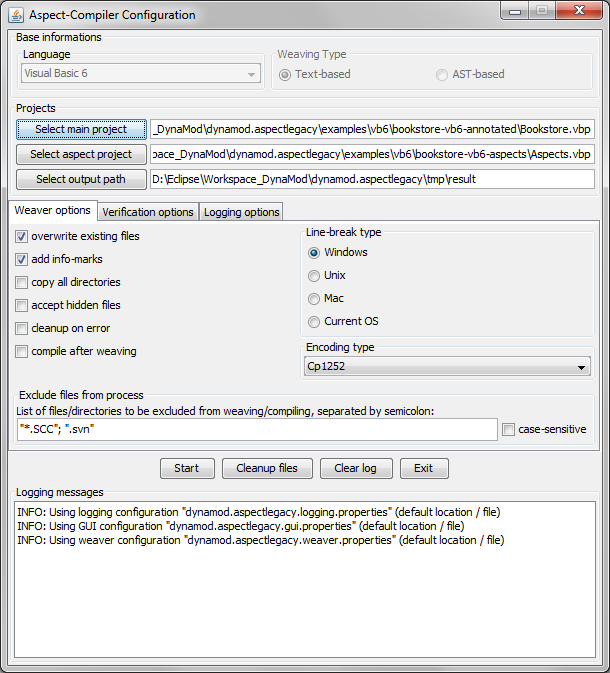610x673 pixels.
Task: Click Select aspect project button
Action: (81, 154)
